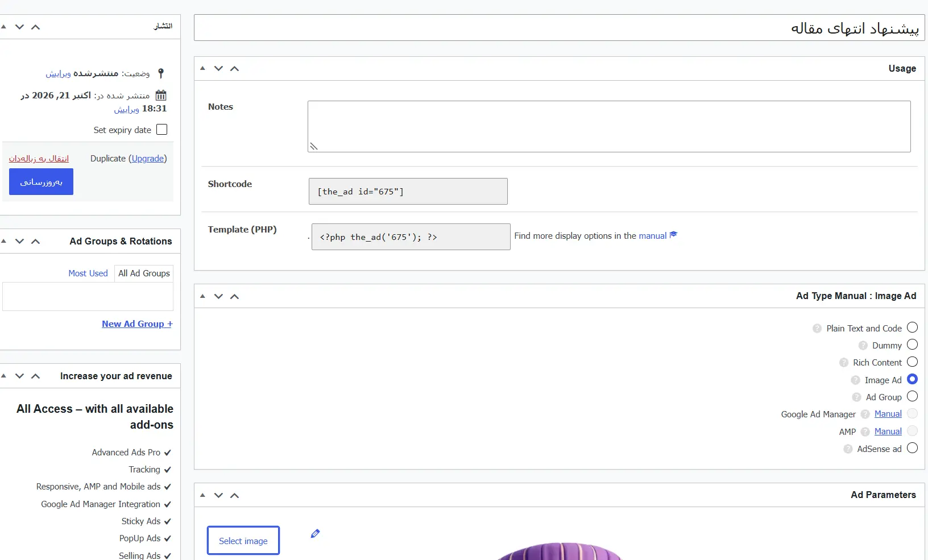Click the pencil edit icon beside Select image
Viewport: 928px width, 560px height.
point(315,533)
